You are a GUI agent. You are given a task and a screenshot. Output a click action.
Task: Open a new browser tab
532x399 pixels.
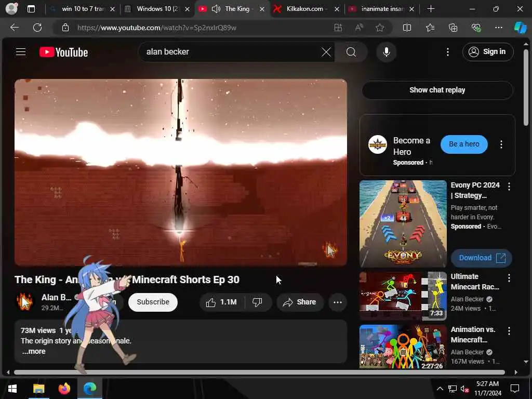pyautogui.click(x=431, y=9)
